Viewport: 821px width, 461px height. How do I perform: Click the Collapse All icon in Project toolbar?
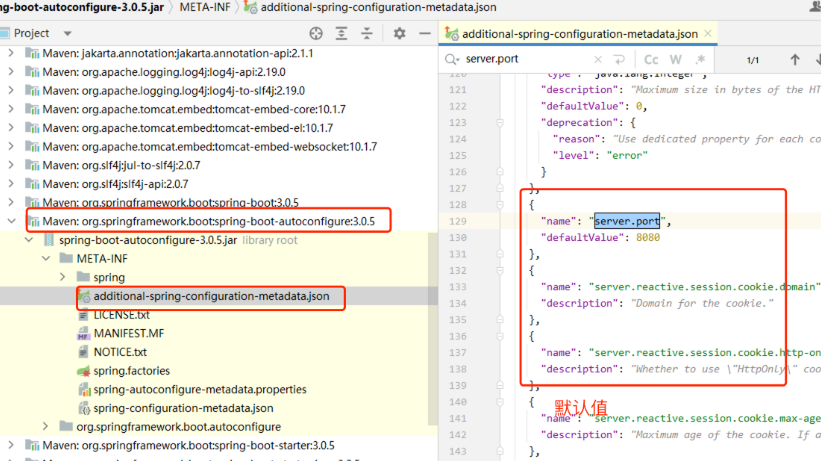pyautogui.click(x=367, y=34)
